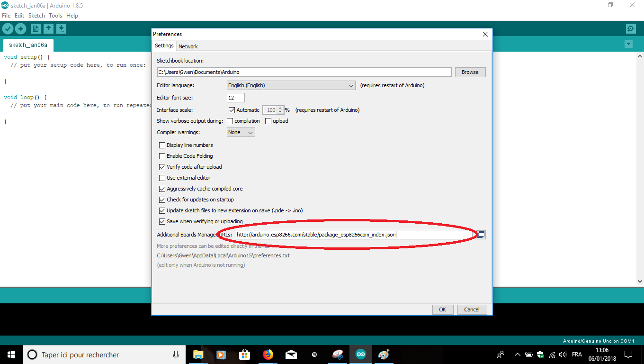Open the media player taskbar icon
Screen dimensions: 644x364
tap(221, 355)
